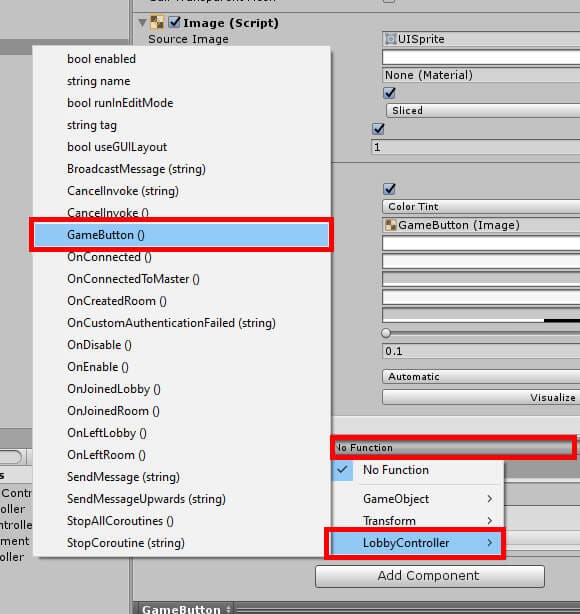The image size is (580, 614).
Task: Click the slider handle above 0.1
Action: click(386, 333)
